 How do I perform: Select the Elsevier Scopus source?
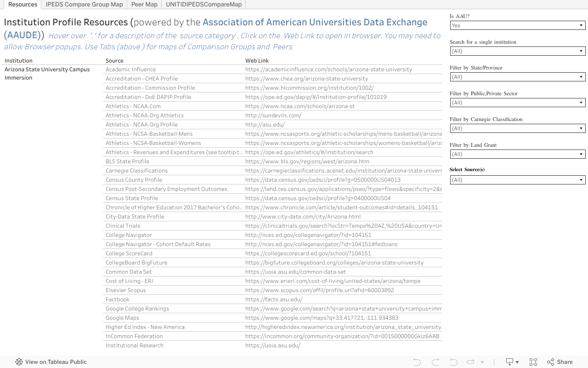[125, 290]
